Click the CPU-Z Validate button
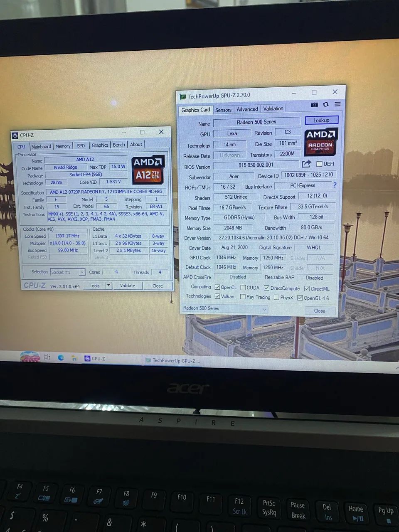This screenshot has width=399, height=532. pyautogui.click(x=128, y=286)
